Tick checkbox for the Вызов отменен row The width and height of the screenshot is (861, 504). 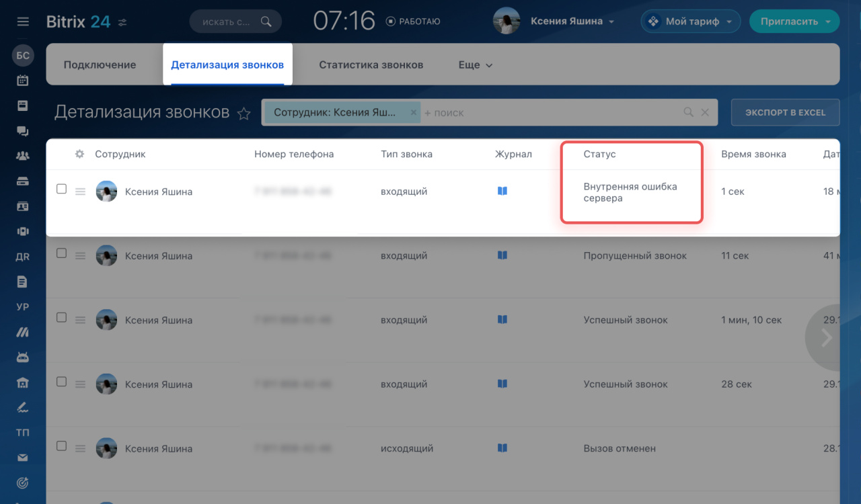pyautogui.click(x=61, y=446)
